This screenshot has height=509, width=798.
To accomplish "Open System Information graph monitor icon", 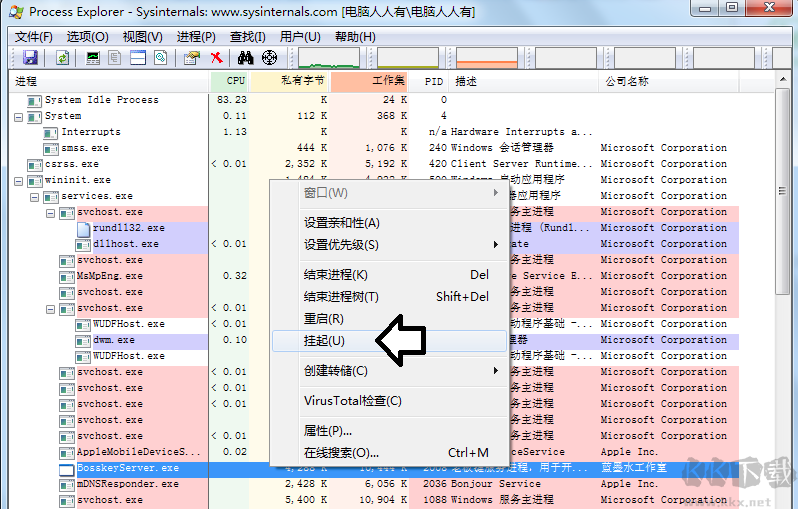I will [x=94, y=58].
